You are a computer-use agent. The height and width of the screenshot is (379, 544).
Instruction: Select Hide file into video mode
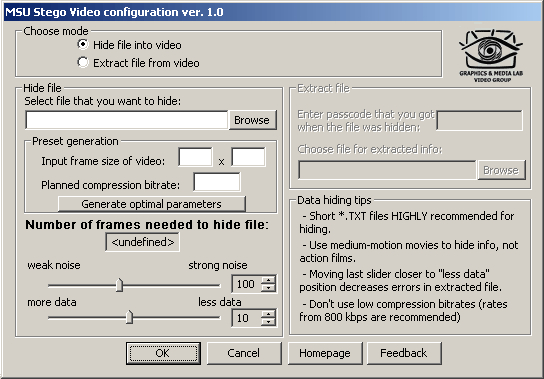(x=83, y=45)
